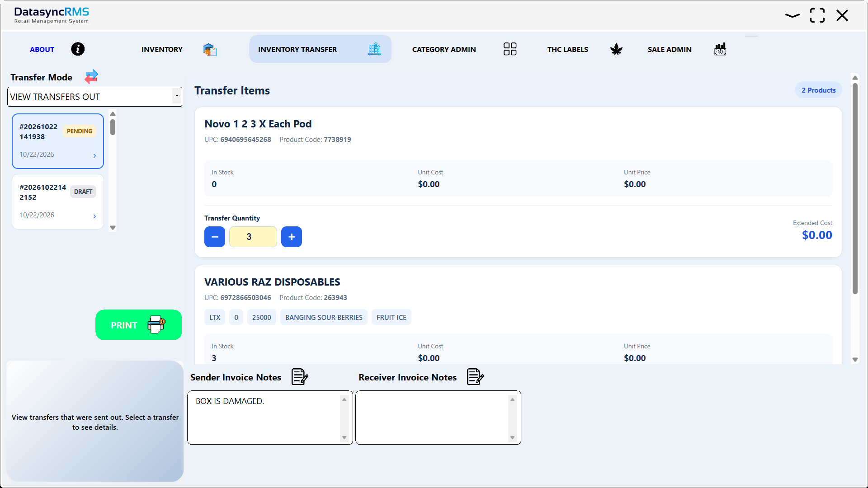This screenshot has height=488, width=868.
Task: Click the Inventory Transfer building icon
Action: click(374, 49)
